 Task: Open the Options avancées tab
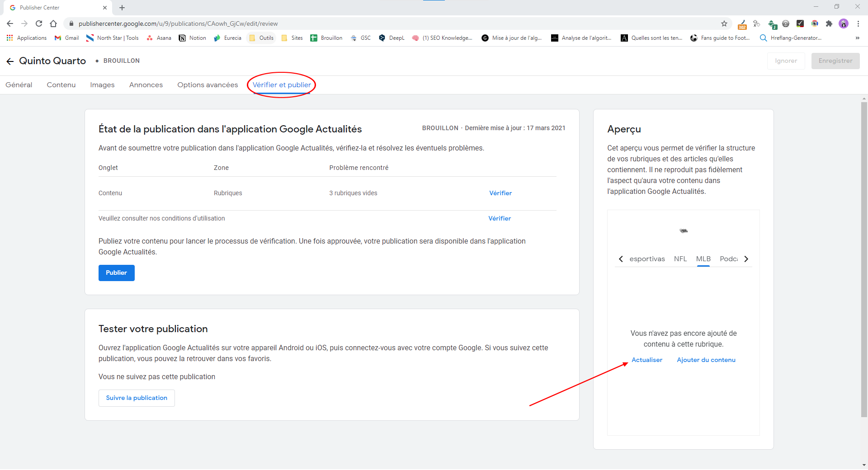[x=208, y=85]
